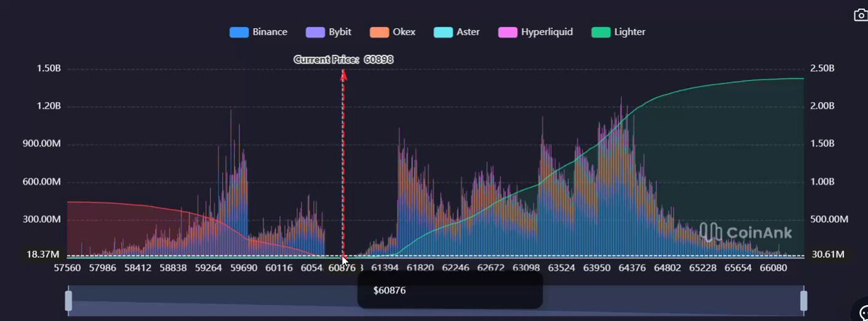Click the left handle of the zoom slider

pyautogui.click(x=69, y=301)
